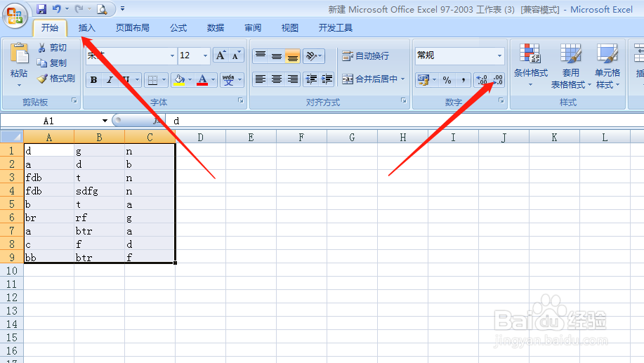The height and width of the screenshot is (363, 644).
Task: Open font name dropdown
Action: click(x=172, y=55)
